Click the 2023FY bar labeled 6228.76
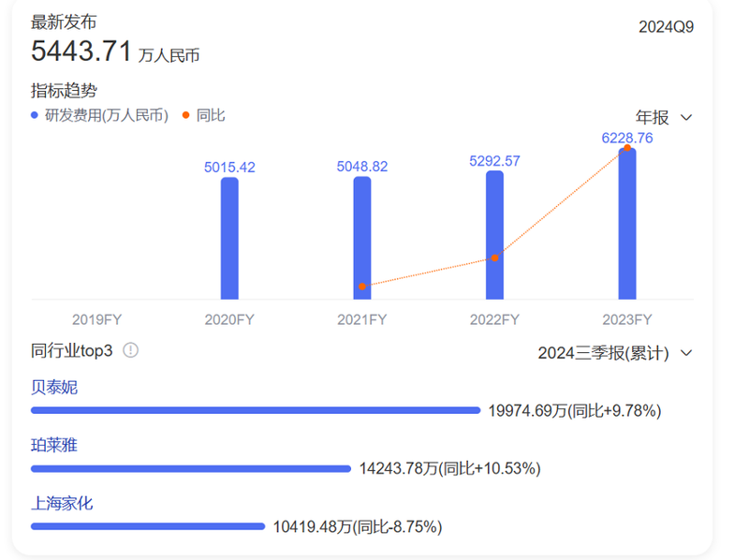The height and width of the screenshot is (560, 749). pyautogui.click(x=627, y=224)
